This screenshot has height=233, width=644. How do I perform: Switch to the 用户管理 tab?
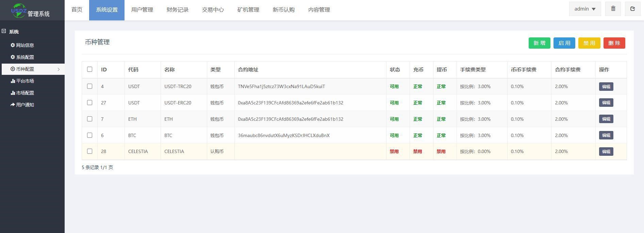click(x=142, y=10)
